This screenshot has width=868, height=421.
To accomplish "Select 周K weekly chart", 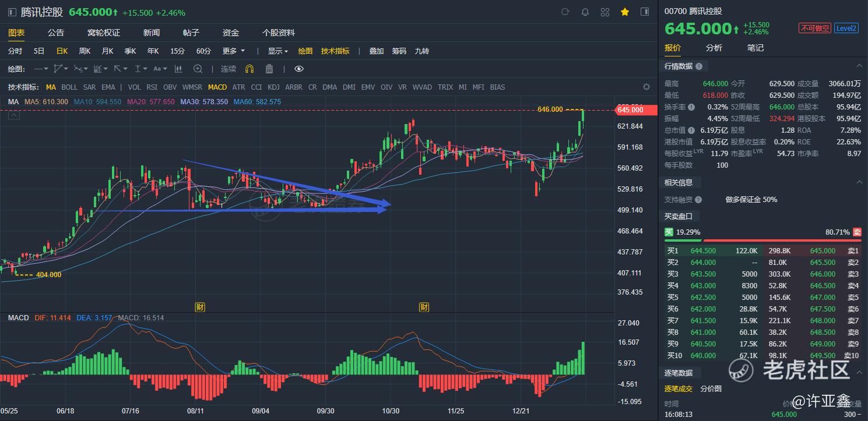I will tap(85, 51).
